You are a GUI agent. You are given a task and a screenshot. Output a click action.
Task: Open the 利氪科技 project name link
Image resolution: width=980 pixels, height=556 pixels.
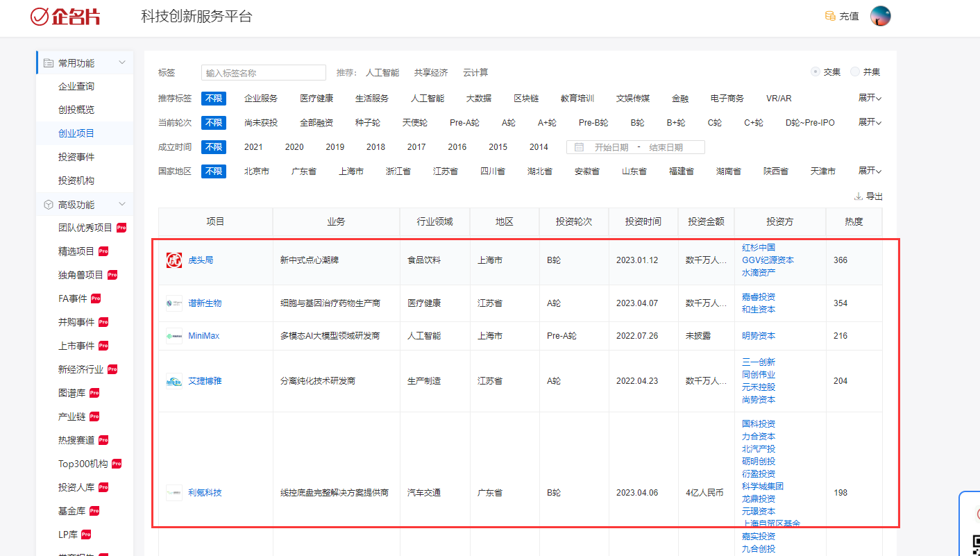(205, 493)
